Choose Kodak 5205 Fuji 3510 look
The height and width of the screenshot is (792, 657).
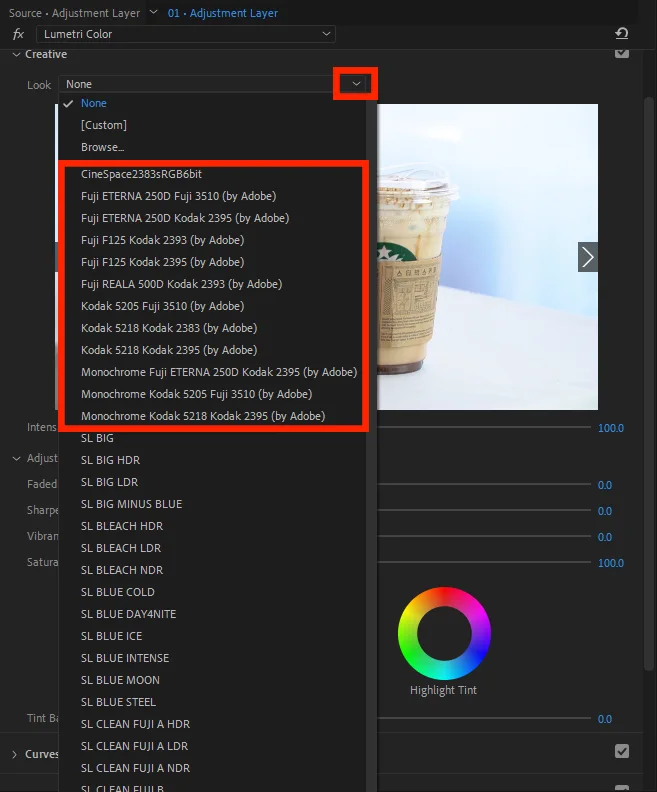click(x=212, y=306)
